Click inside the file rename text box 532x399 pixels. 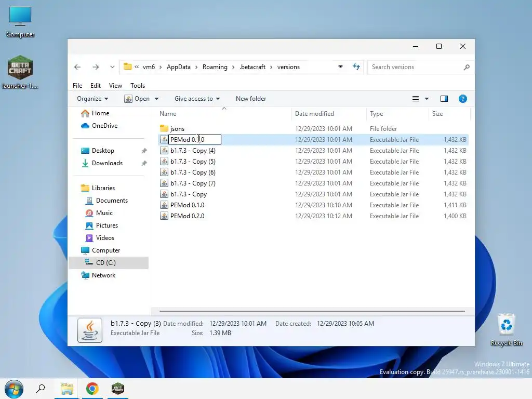click(x=195, y=139)
